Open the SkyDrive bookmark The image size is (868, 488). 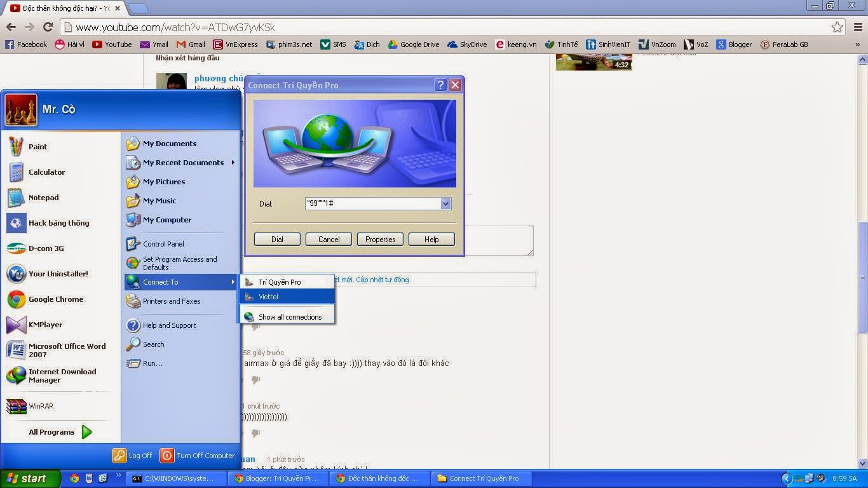click(467, 44)
